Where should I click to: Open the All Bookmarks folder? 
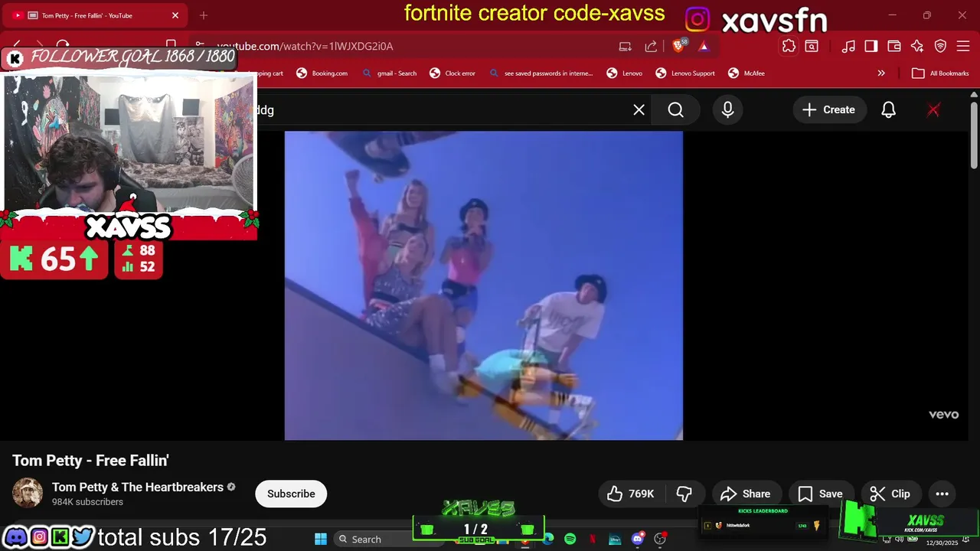pyautogui.click(x=940, y=73)
